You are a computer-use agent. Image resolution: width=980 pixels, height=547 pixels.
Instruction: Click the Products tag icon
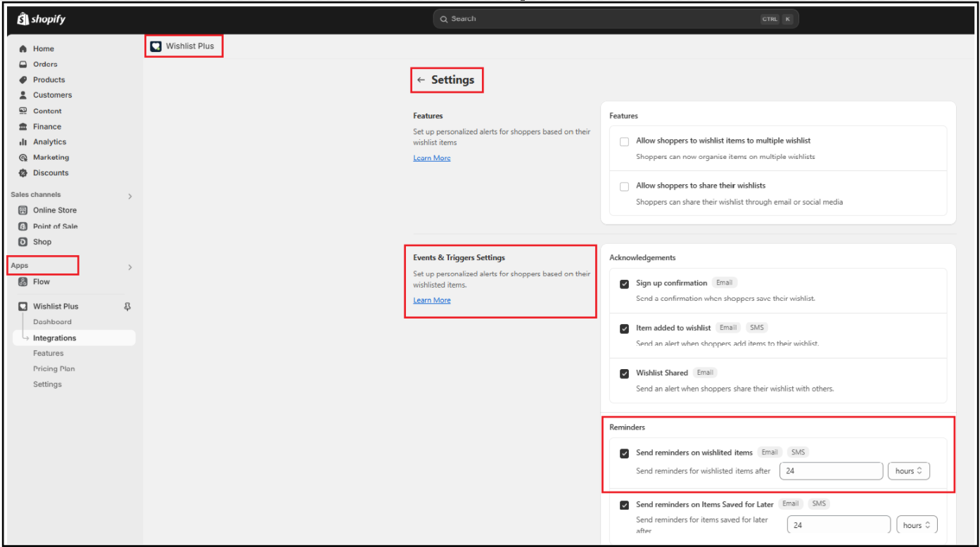(x=23, y=79)
